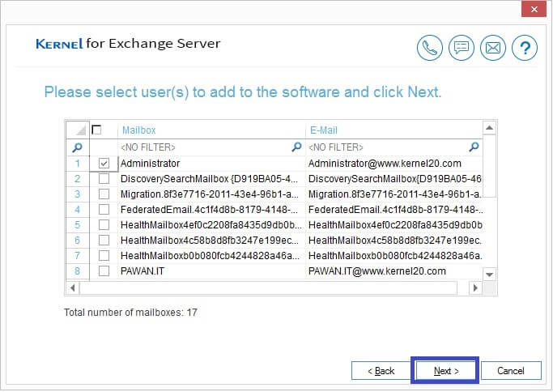Select the Migration.8f3e7716 mailbox name cell

211,194
